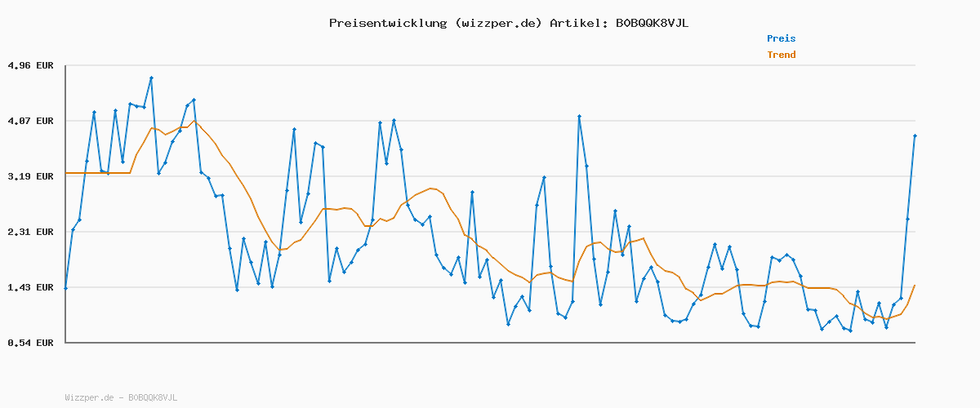Select the first blue price point at far left

tap(66, 288)
